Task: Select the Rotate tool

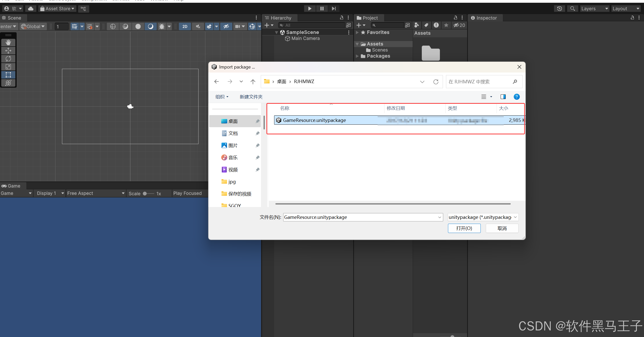Action: point(8,59)
